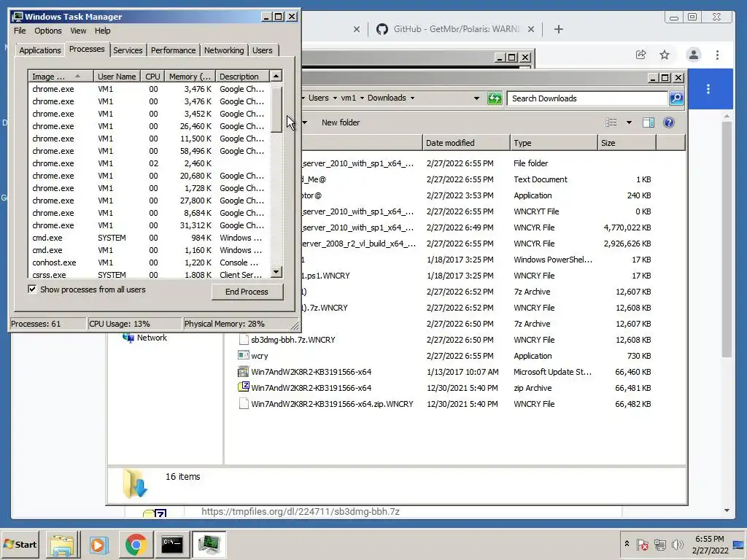Click the Network item in navigation pane
The width and height of the screenshot is (747, 560).
click(x=145, y=338)
